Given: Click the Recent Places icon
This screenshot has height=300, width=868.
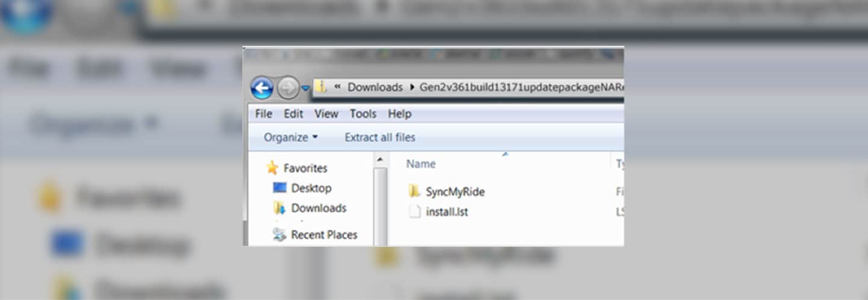Looking at the screenshot, I should tap(280, 235).
